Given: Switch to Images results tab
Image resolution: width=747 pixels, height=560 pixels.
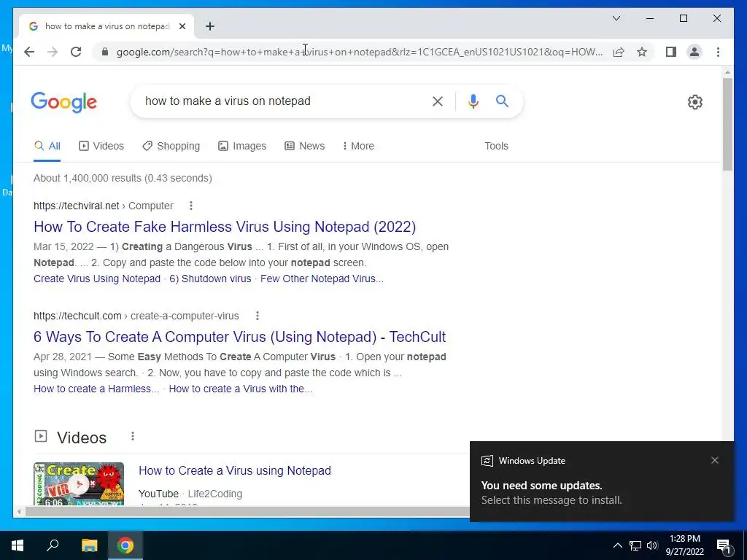Looking at the screenshot, I should tap(242, 146).
